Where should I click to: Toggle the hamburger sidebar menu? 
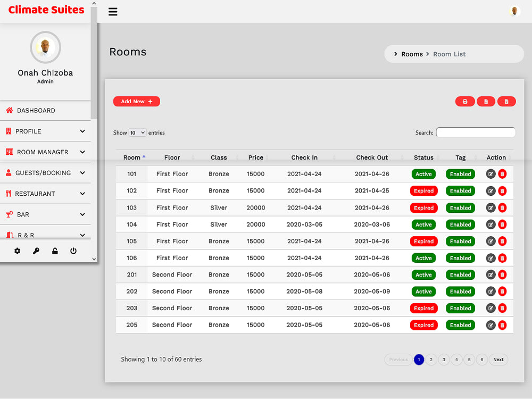113,12
